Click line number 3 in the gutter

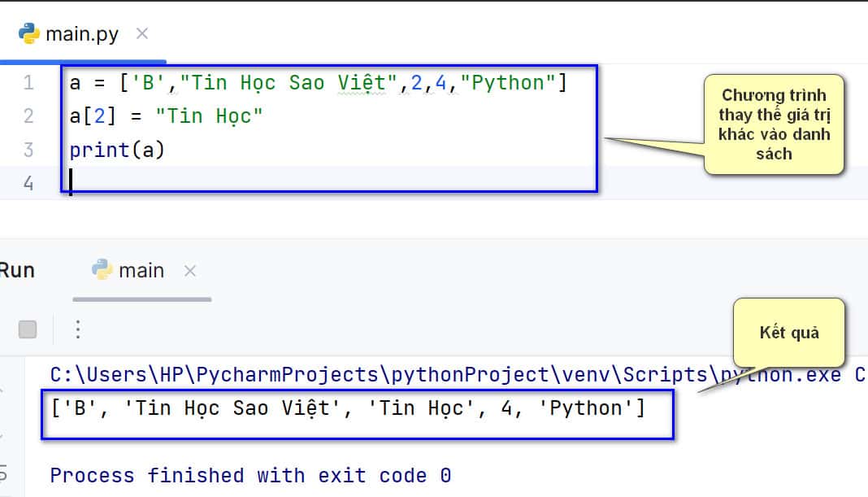28,150
